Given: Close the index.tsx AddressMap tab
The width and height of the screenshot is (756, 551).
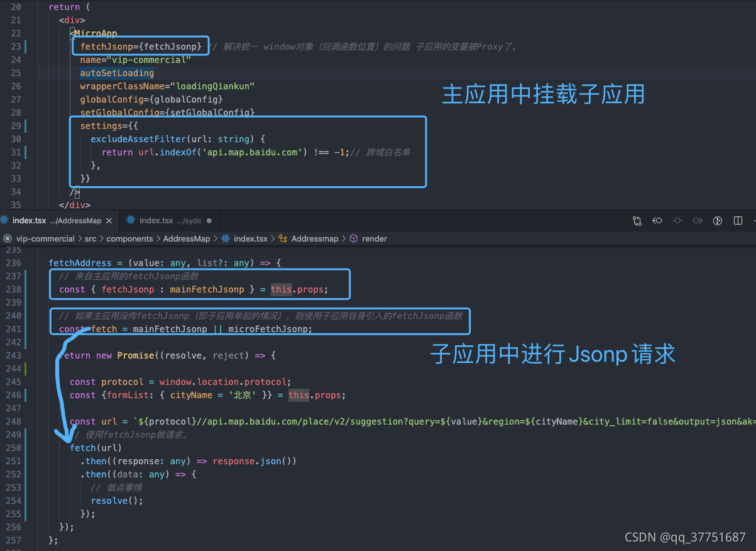Looking at the screenshot, I should [109, 221].
